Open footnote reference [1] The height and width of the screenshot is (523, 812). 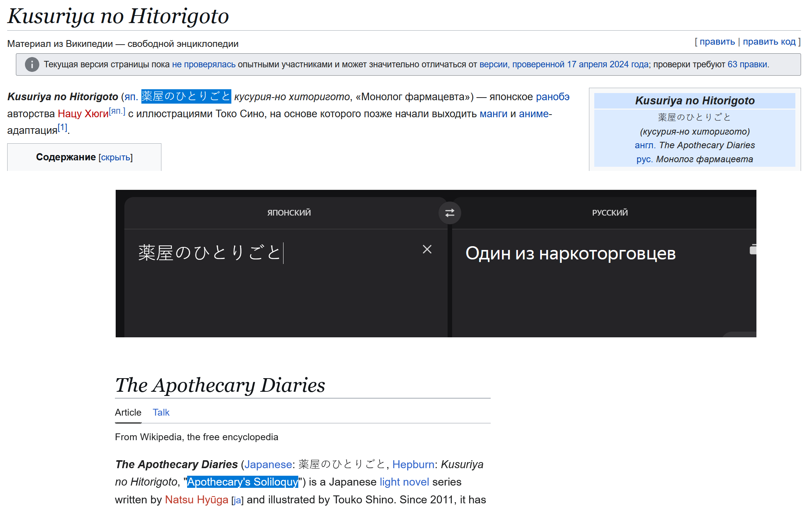(62, 127)
